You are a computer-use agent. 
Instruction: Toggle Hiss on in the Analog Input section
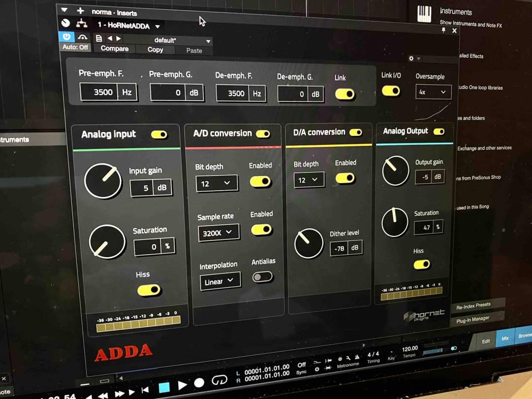pyautogui.click(x=148, y=290)
